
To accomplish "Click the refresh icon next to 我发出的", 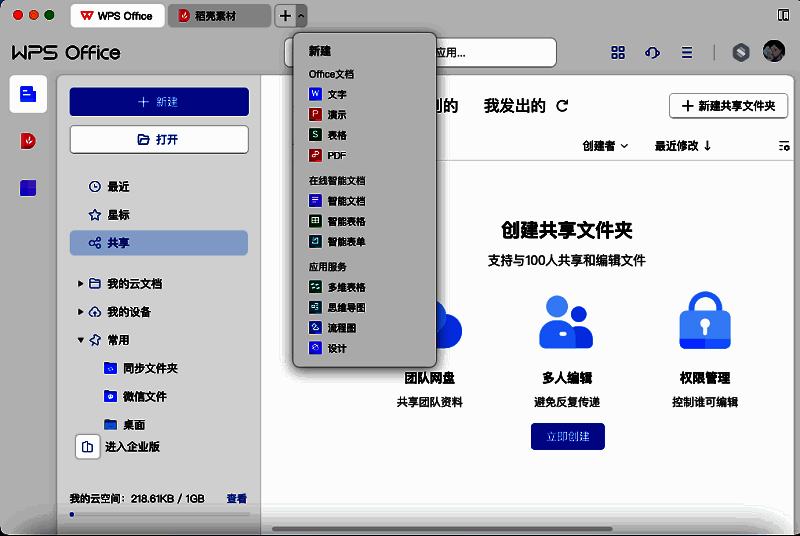I will pos(562,106).
